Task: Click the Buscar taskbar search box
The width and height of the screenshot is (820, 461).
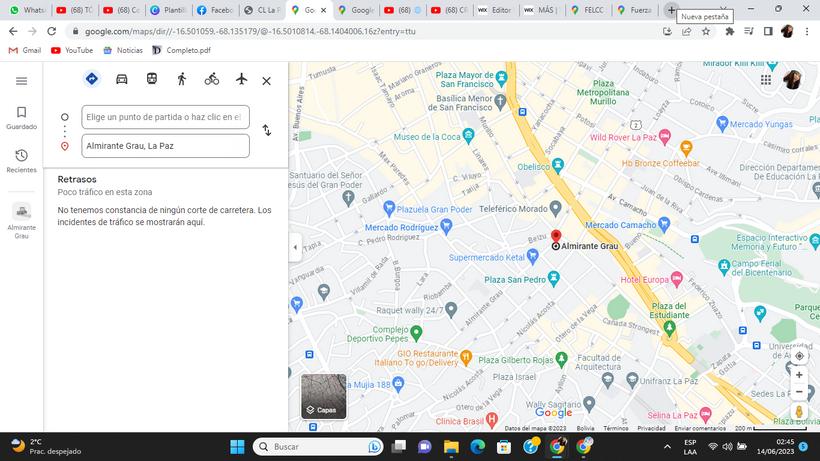Action: 318,447
